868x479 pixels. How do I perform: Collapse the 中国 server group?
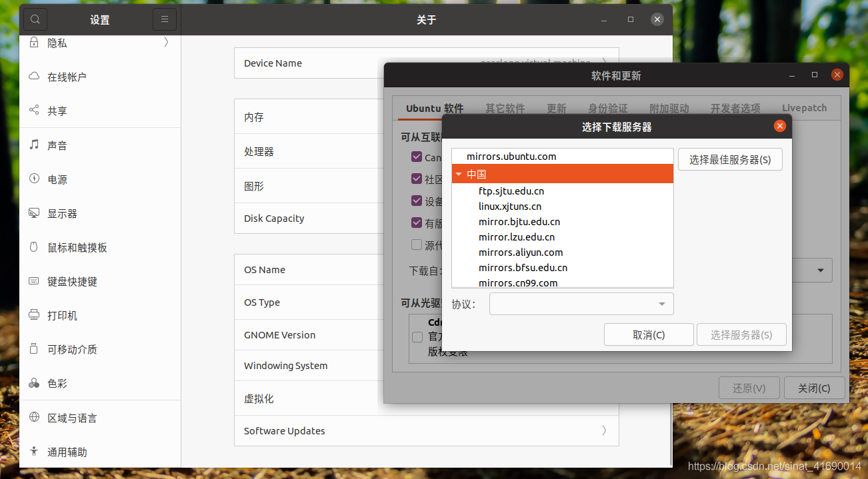(x=459, y=175)
